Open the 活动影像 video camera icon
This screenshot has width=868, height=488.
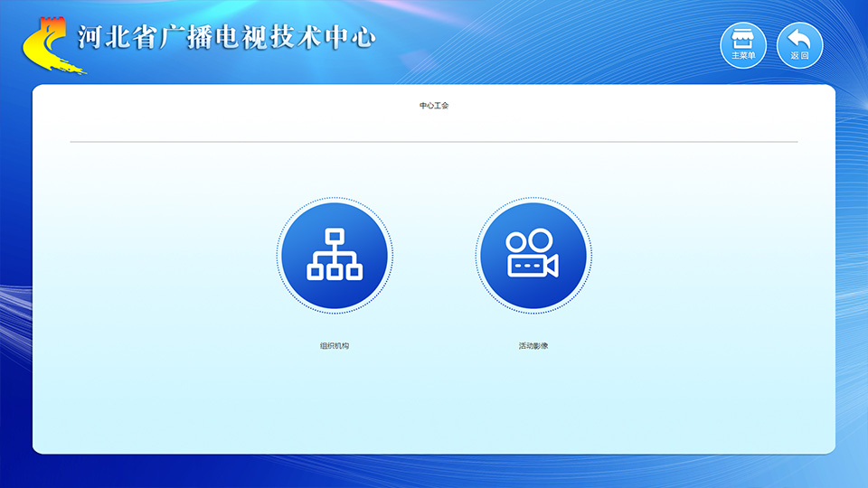pos(533,256)
